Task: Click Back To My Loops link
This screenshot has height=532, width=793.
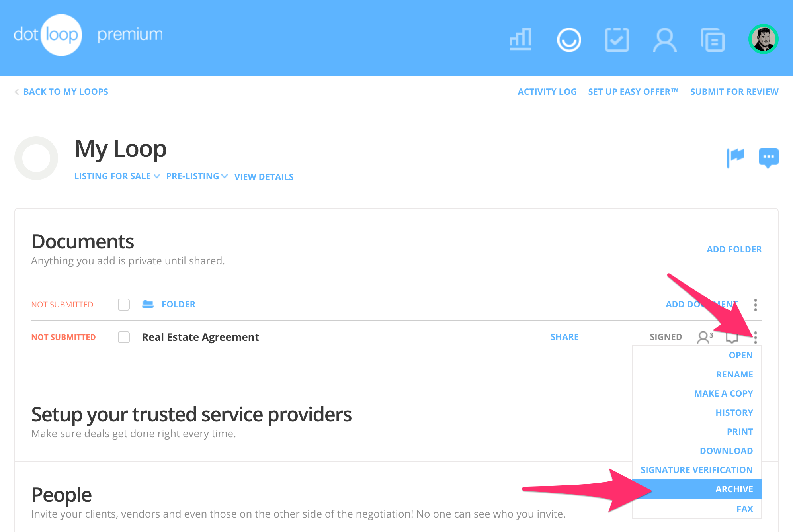Action: 65,92
